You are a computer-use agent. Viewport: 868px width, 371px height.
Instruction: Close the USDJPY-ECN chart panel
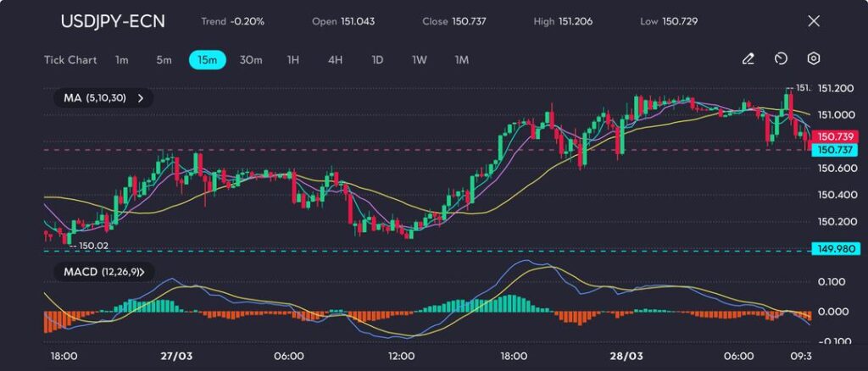(814, 21)
